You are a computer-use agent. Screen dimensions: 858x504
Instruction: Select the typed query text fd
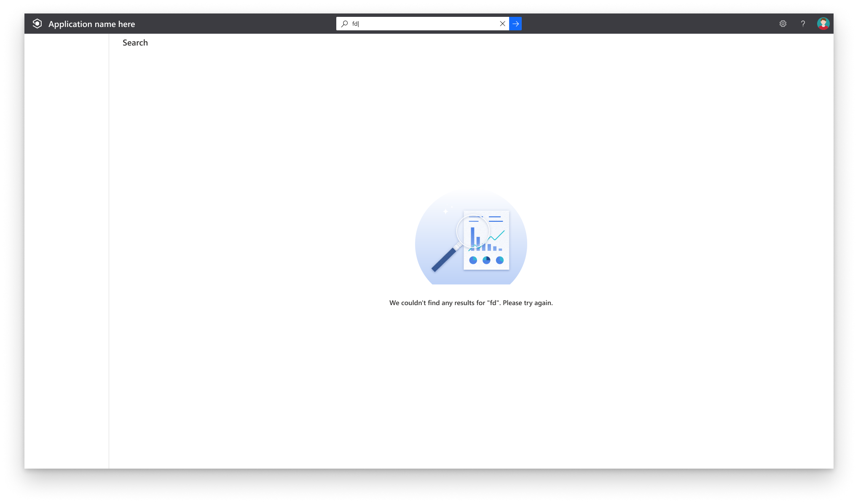pos(354,24)
